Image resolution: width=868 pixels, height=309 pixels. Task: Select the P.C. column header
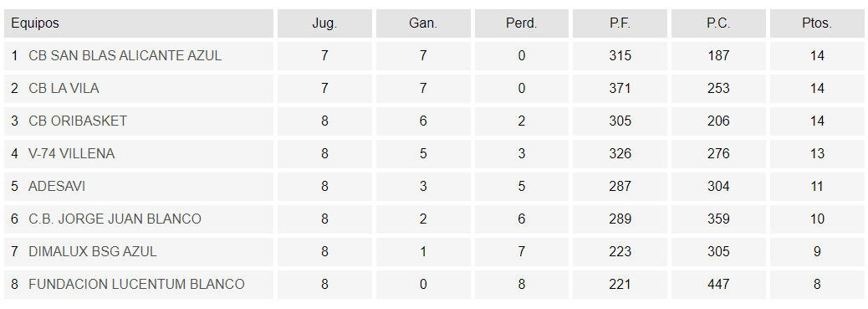718,23
